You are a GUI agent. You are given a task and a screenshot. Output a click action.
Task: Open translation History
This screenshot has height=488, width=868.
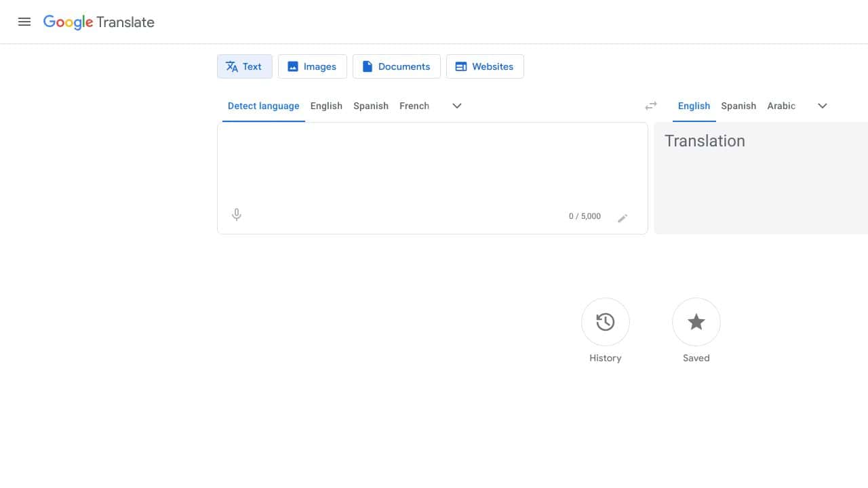pyautogui.click(x=606, y=323)
